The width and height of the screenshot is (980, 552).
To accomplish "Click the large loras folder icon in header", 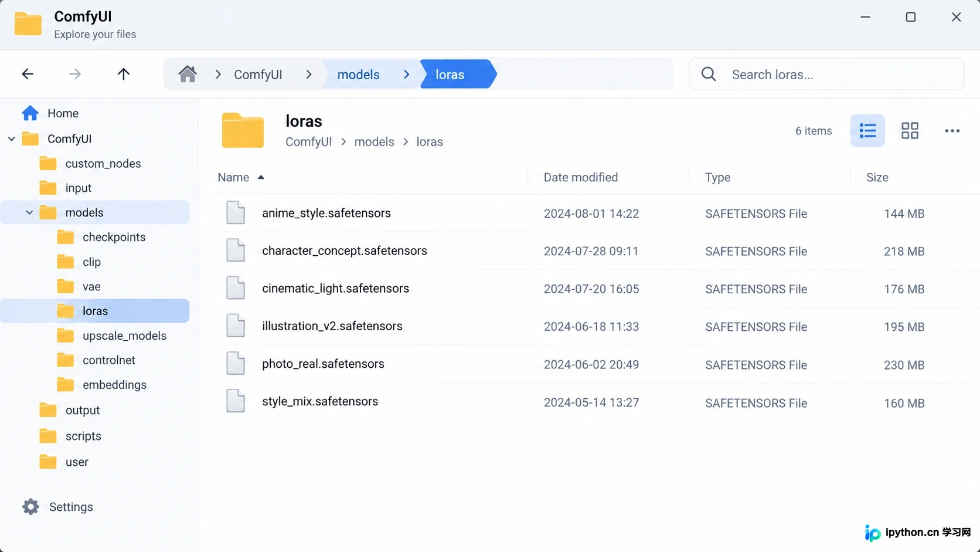I will click(x=243, y=130).
